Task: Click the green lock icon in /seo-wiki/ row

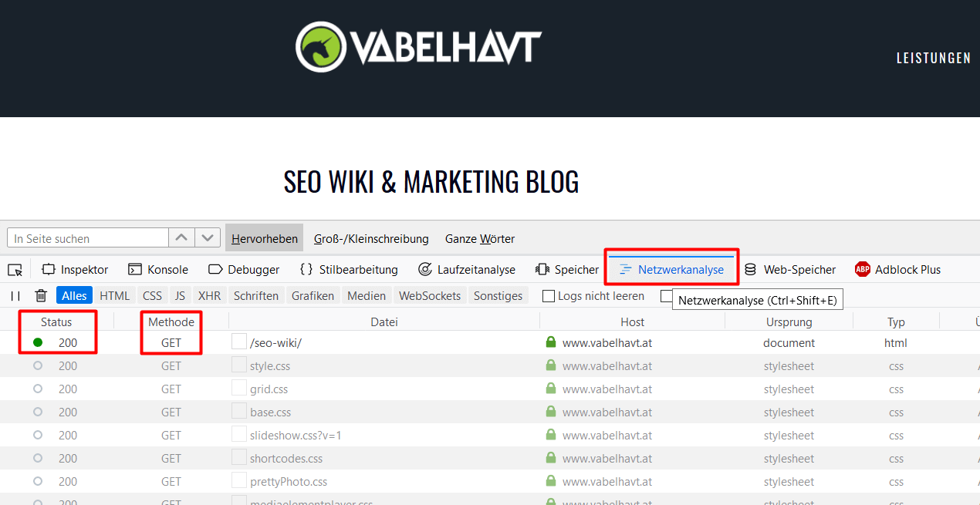Action: [x=551, y=342]
